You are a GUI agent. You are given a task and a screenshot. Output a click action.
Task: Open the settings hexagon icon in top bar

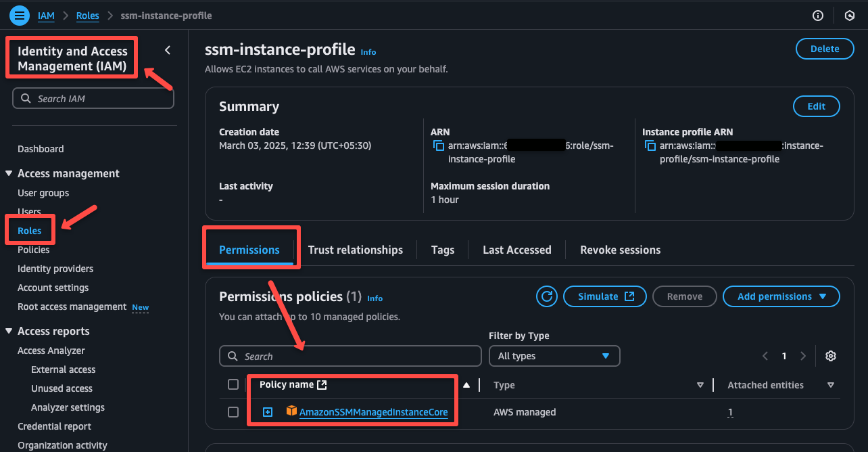pyautogui.click(x=850, y=15)
